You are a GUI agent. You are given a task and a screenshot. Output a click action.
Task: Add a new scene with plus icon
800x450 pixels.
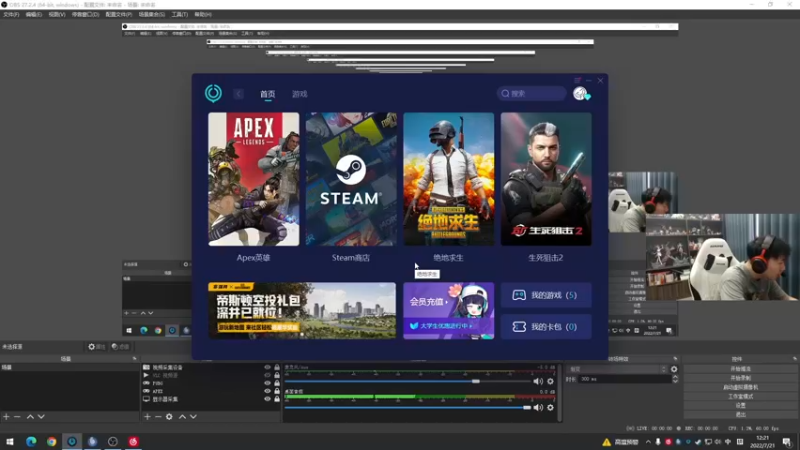point(6,417)
